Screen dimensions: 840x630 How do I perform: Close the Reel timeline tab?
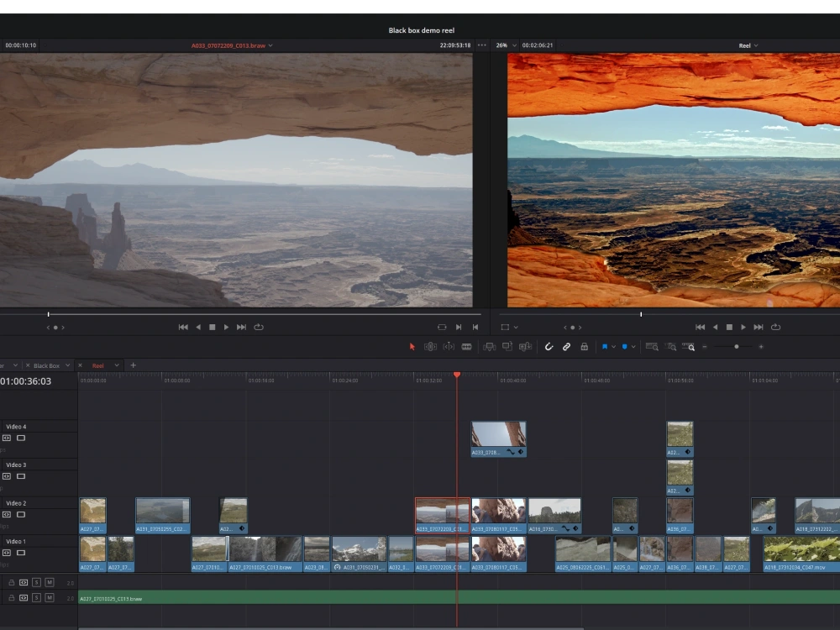81,365
